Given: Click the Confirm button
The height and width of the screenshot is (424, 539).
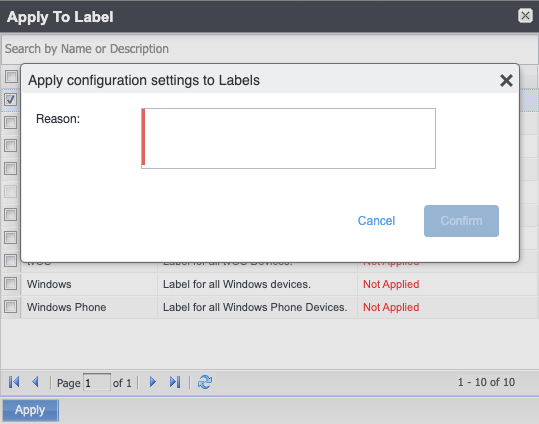Looking at the screenshot, I should point(461,221).
